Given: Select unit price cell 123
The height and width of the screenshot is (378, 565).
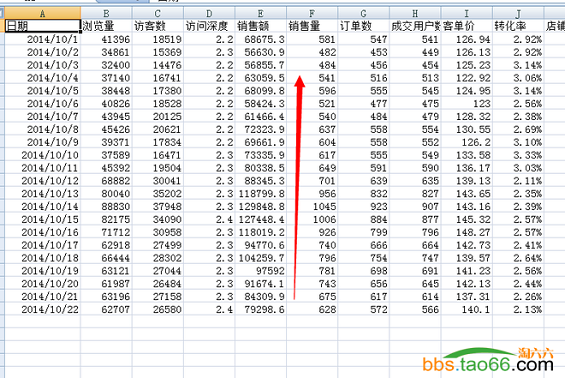Looking at the screenshot, I should (467, 103).
